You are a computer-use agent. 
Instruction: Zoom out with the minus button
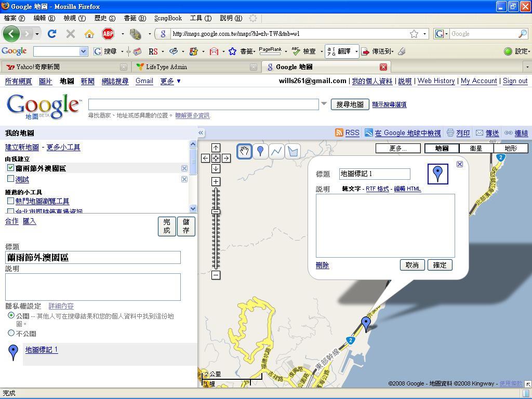click(216, 275)
